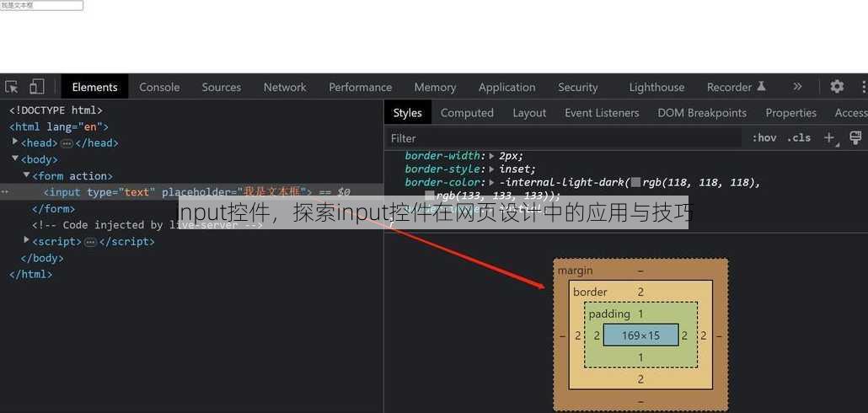Add new style rule plus icon
The image size is (868, 413).
tap(830, 138)
